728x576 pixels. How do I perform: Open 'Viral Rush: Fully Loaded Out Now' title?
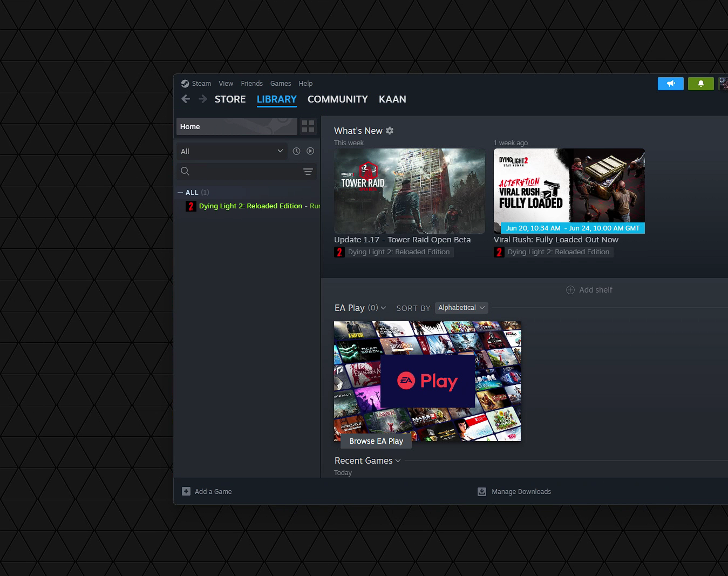pyautogui.click(x=556, y=240)
